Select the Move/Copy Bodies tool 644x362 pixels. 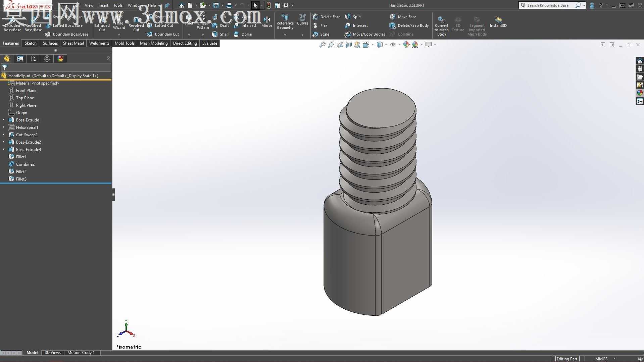tap(365, 34)
